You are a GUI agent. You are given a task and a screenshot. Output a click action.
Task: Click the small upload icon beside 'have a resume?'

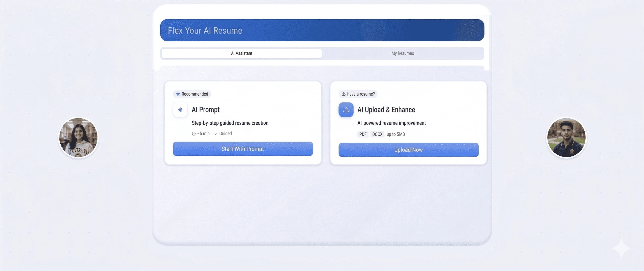click(x=344, y=94)
